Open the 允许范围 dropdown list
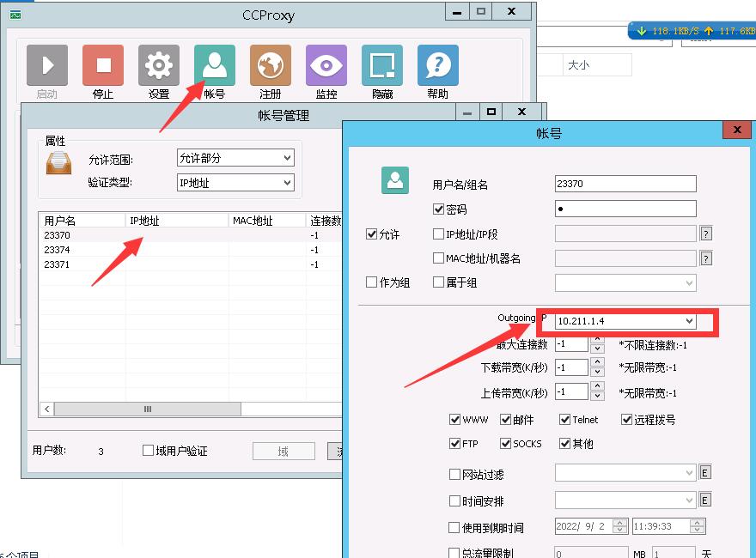Viewport: 756px width, 558px height. tap(287, 158)
